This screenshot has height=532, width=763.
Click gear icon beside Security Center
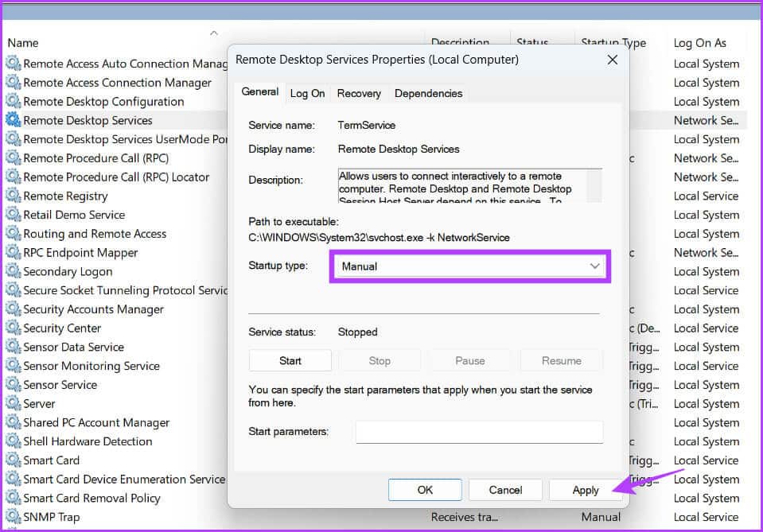(x=14, y=328)
